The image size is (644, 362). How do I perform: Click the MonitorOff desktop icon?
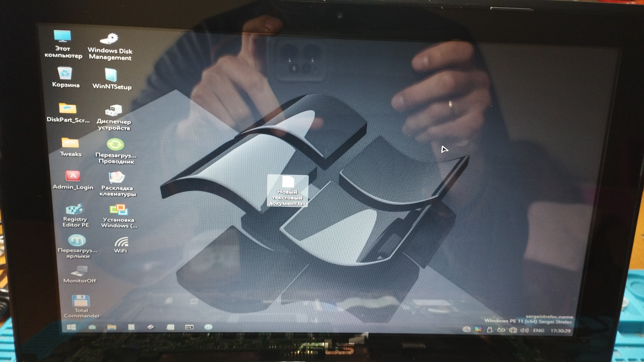[x=79, y=271]
